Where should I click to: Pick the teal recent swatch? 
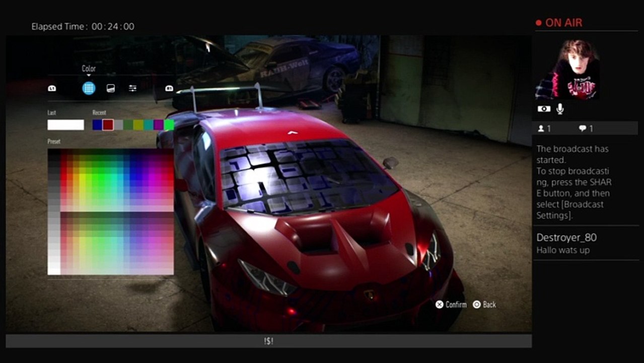click(149, 125)
